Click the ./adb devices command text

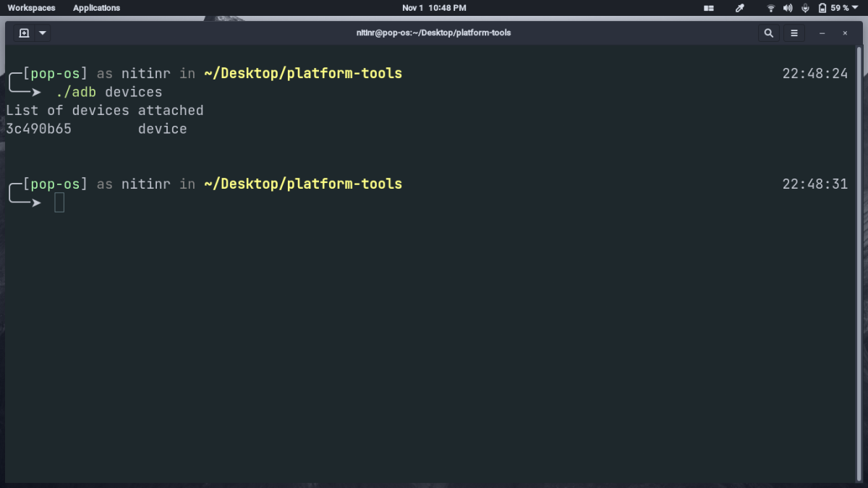pos(109,92)
